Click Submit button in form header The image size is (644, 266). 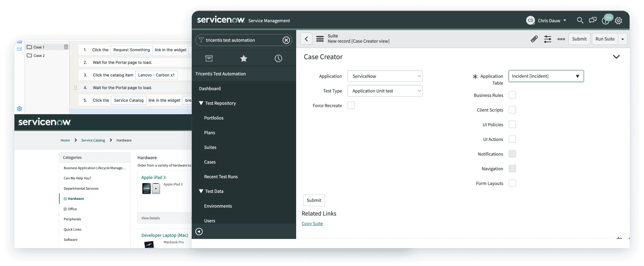(579, 39)
